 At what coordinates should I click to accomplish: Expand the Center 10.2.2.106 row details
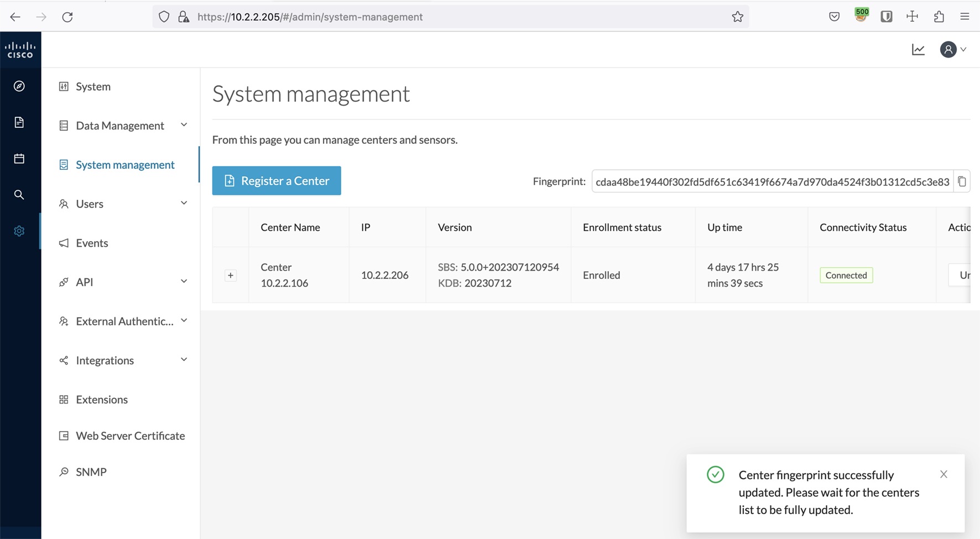(x=230, y=275)
